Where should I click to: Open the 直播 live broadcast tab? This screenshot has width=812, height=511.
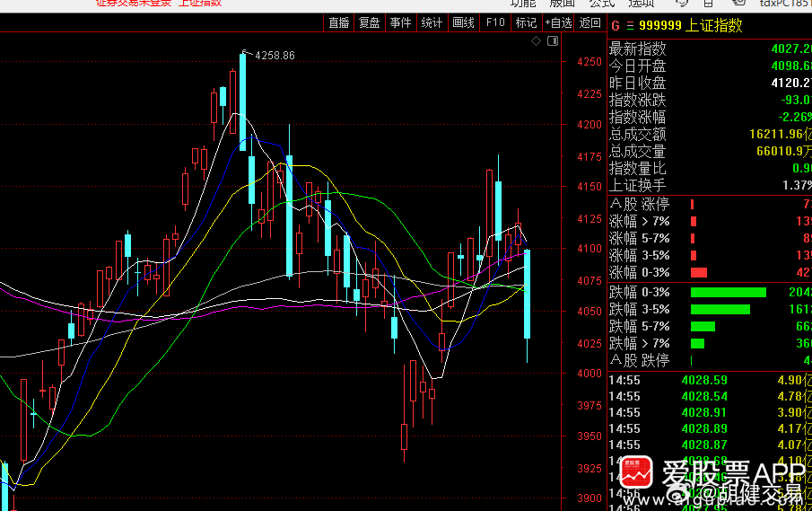tap(338, 22)
